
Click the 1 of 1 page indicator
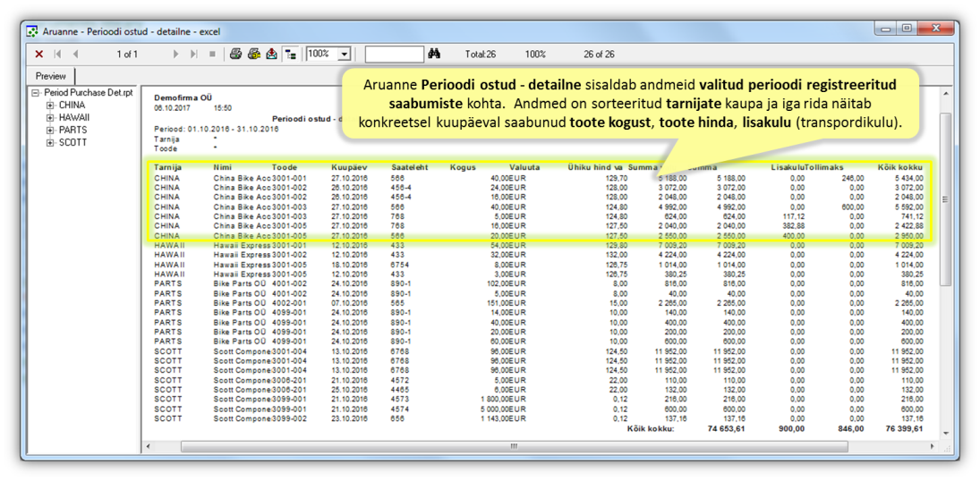coord(127,55)
